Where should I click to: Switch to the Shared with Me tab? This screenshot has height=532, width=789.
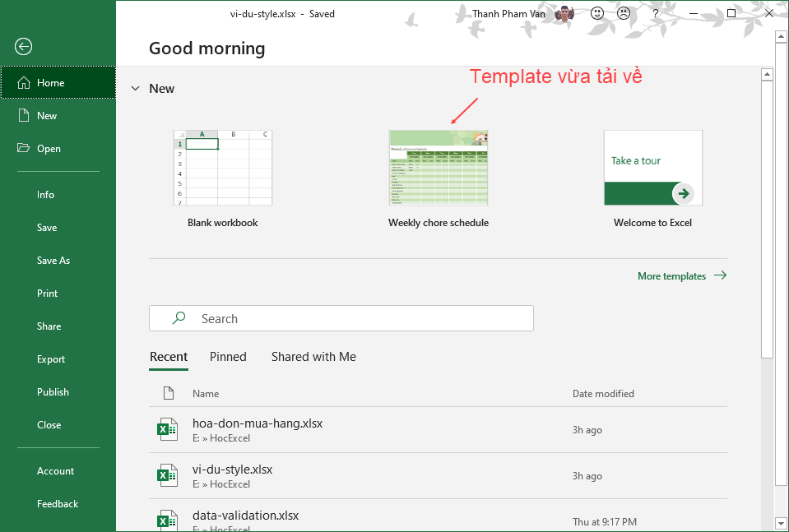click(313, 357)
